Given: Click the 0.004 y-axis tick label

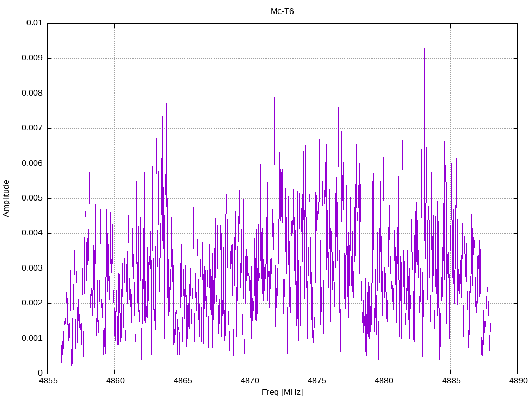Looking at the screenshot, I should coord(32,233).
